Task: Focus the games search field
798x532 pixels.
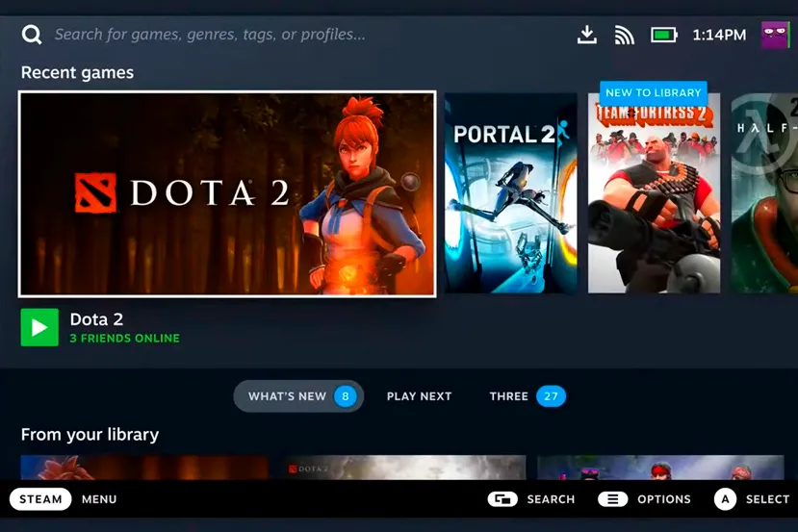Action: pyautogui.click(x=210, y=35)
